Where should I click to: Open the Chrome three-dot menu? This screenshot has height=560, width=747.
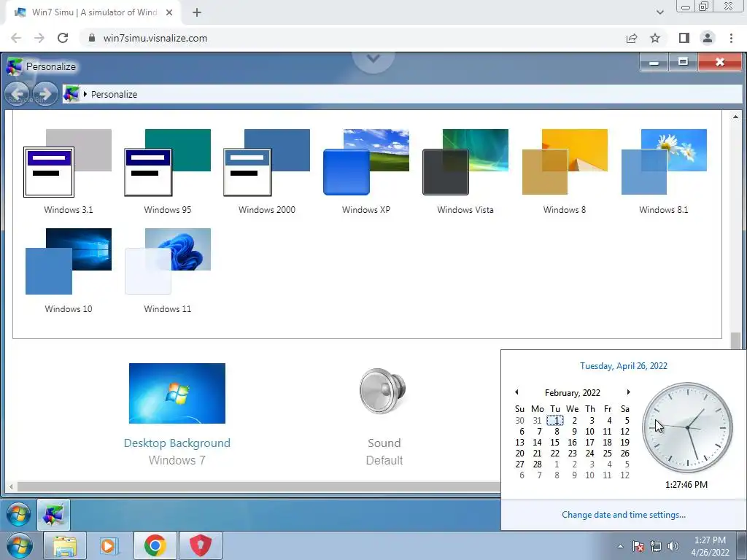click(x=731, y=38)
